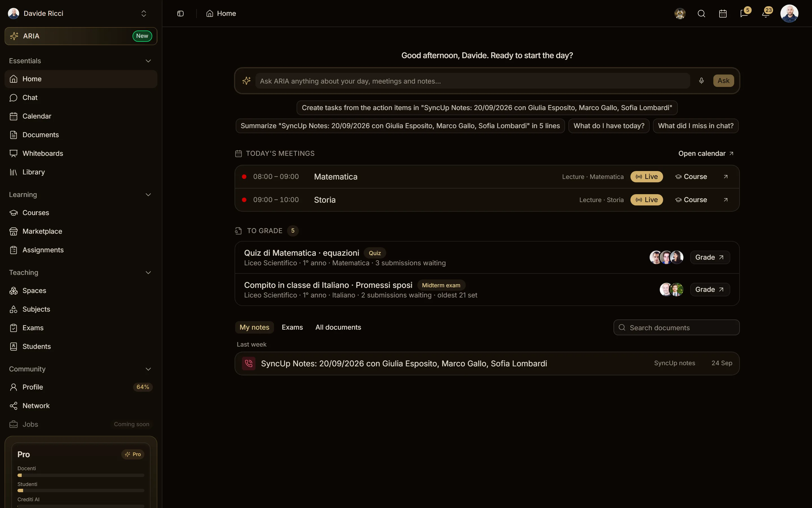Open chat messages icon with badge 5

click(744, 14)
